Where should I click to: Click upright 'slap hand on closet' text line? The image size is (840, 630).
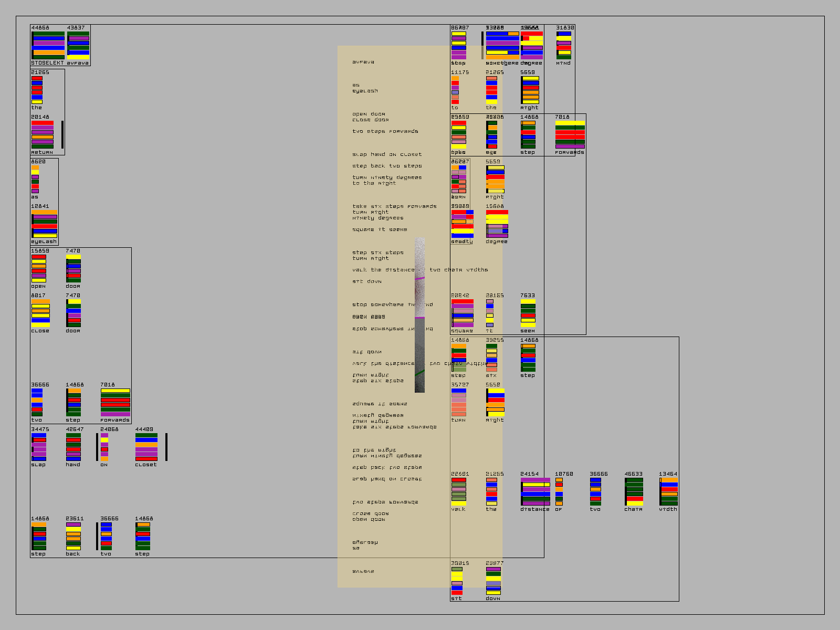tap(387, 155)
